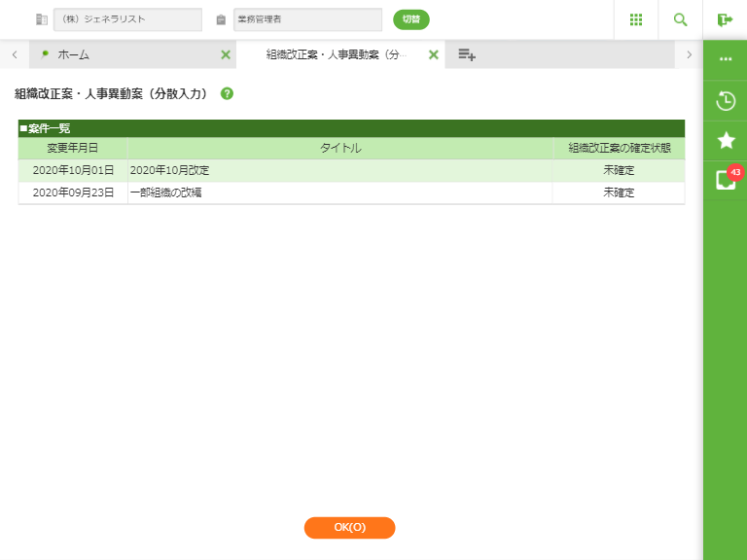Open inbox icon with 43 badge
The image size is (747, 560).
point(726,180)
